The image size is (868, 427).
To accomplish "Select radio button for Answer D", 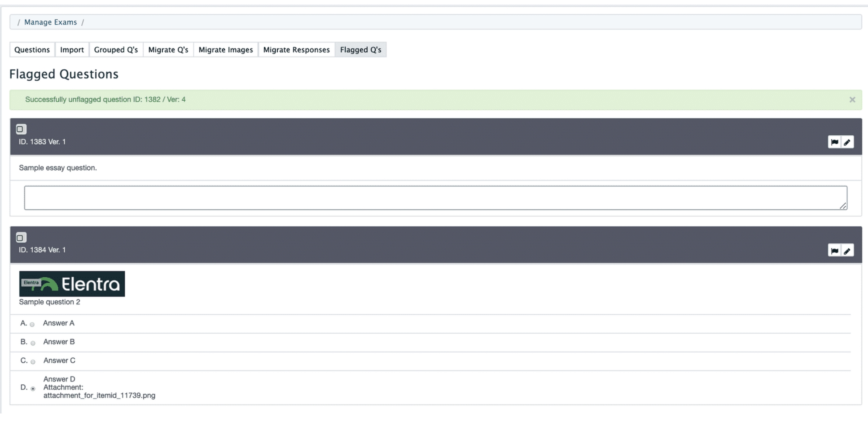I will click(x=33, y=389).
